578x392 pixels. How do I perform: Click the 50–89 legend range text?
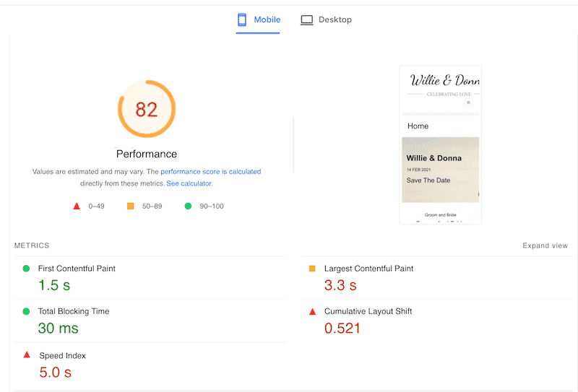pyautogui.click(x=152, y=206)
